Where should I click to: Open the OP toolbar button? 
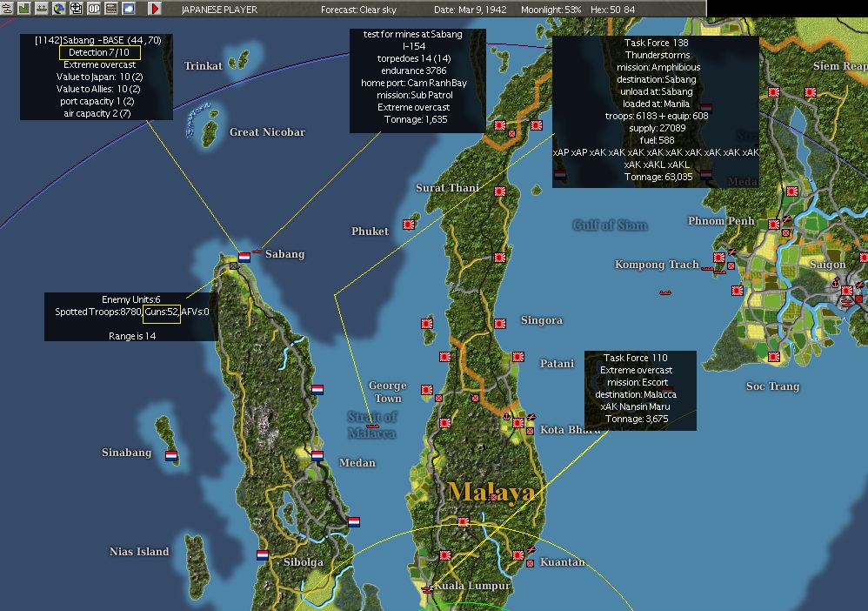tap(94, 9)
